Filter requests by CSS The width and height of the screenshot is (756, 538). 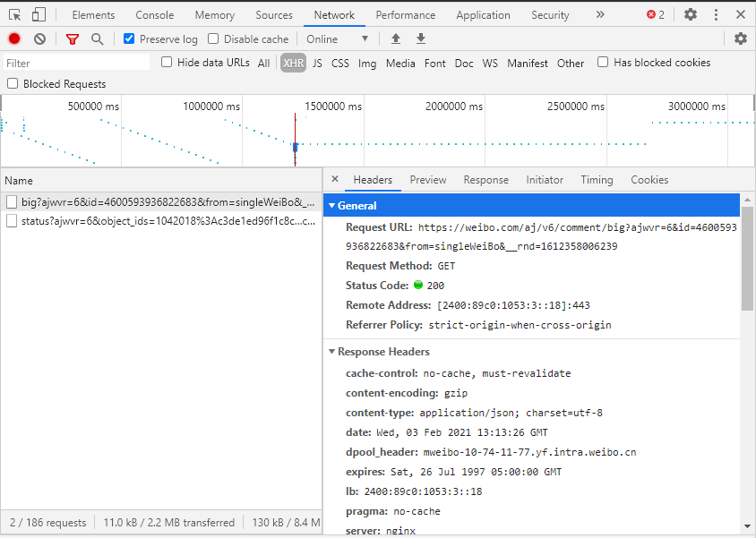(339, 63)
